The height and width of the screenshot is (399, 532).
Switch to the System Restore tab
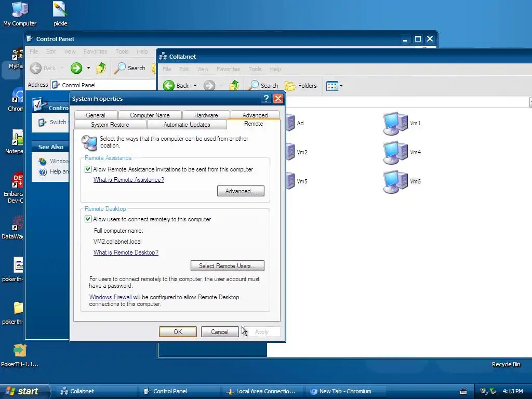click(110, 125)
